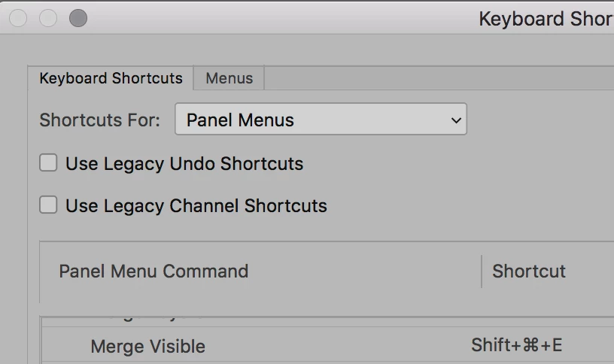Click the gray minimize window button
The width and height of the screenshot is (614, 364).
[48, 18]
